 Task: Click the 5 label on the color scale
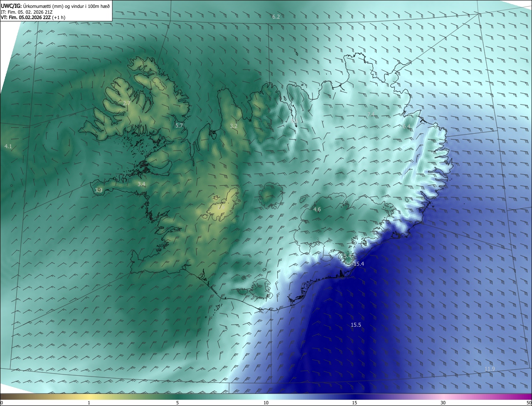177,403
